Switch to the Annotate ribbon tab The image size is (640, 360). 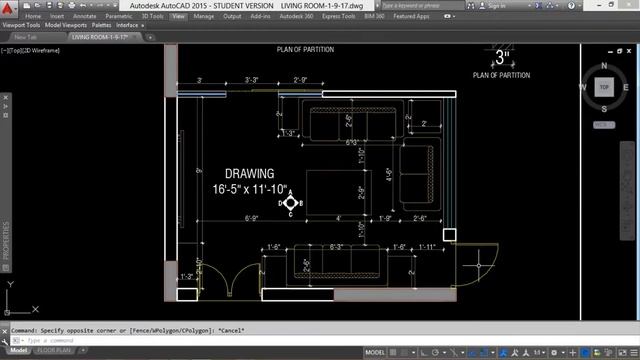click(x=84, y=16)
